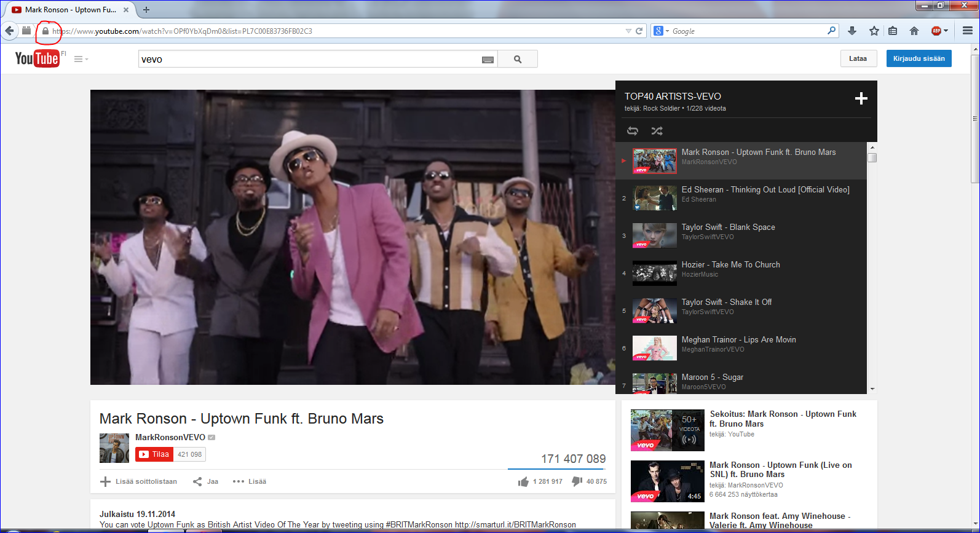This screenshot has width=980, height=533.
Task: Go back with the browser Back arrow
Action: pos(9,31)
